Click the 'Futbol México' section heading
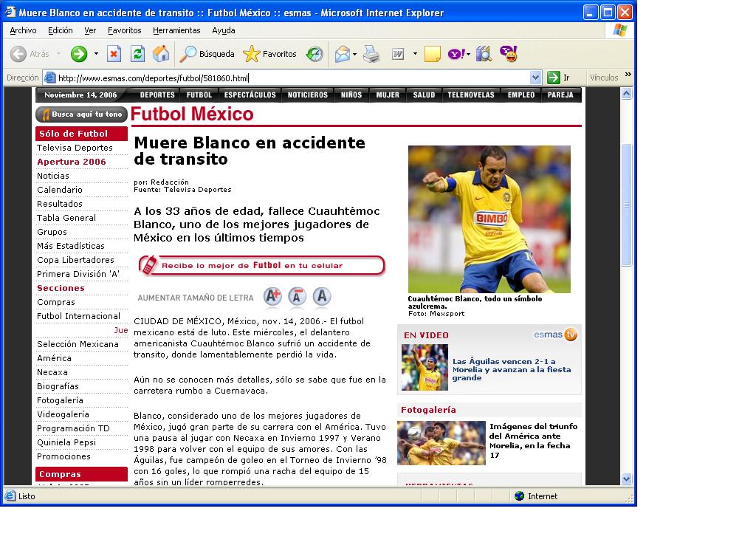The height and width of the screenshot is (545, 756). point(192,114)
